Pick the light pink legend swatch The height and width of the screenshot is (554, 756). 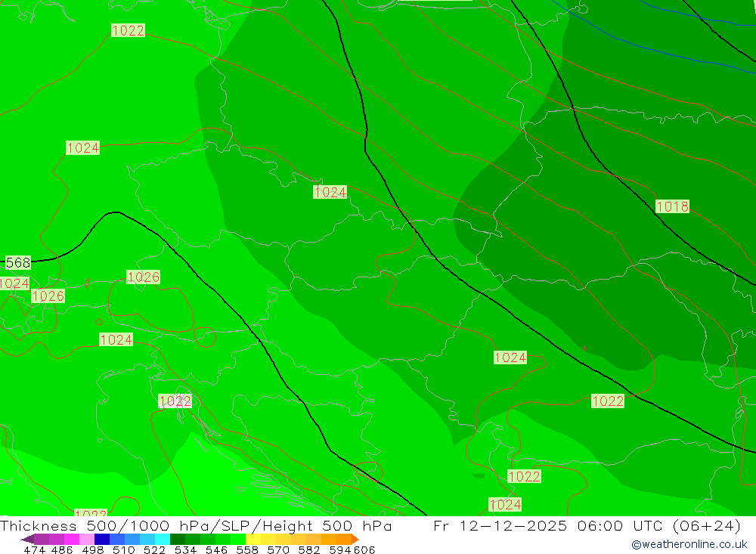click(x=87, y=539)
